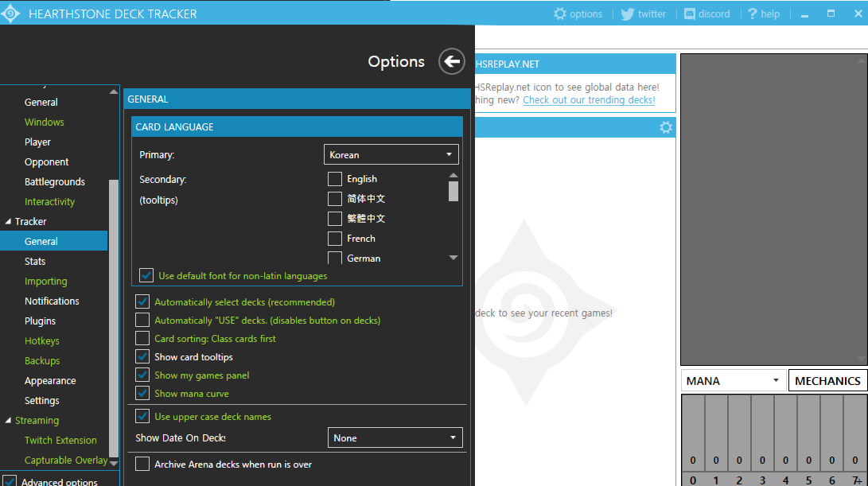The width and height of the screenshot is (868, 486).
Task: Open Twitch Extension options page
Action: 61,441
